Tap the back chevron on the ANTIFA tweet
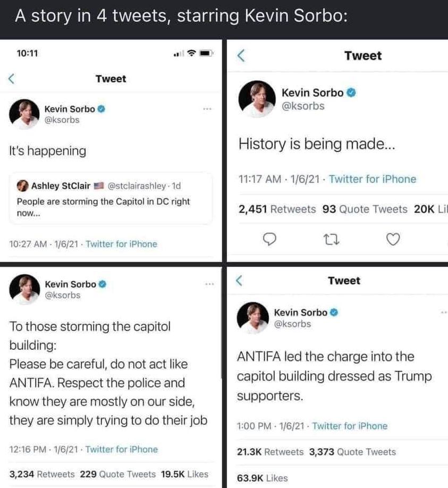The width and height of the screenshot is (448, 488). 240,281
